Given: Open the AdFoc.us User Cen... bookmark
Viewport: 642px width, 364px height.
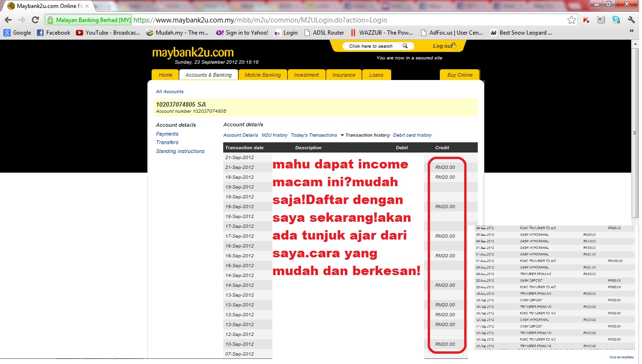Looking at the screenshot, I should point(452,33).
